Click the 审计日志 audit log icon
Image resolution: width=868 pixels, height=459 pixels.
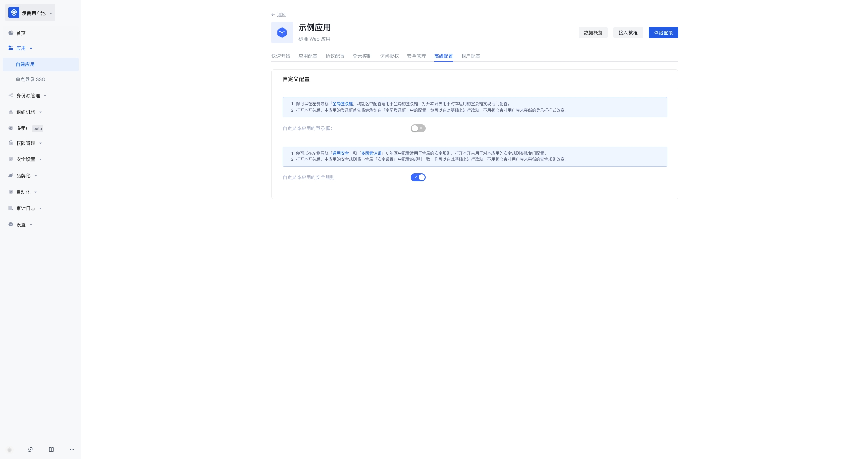[11, 208]
